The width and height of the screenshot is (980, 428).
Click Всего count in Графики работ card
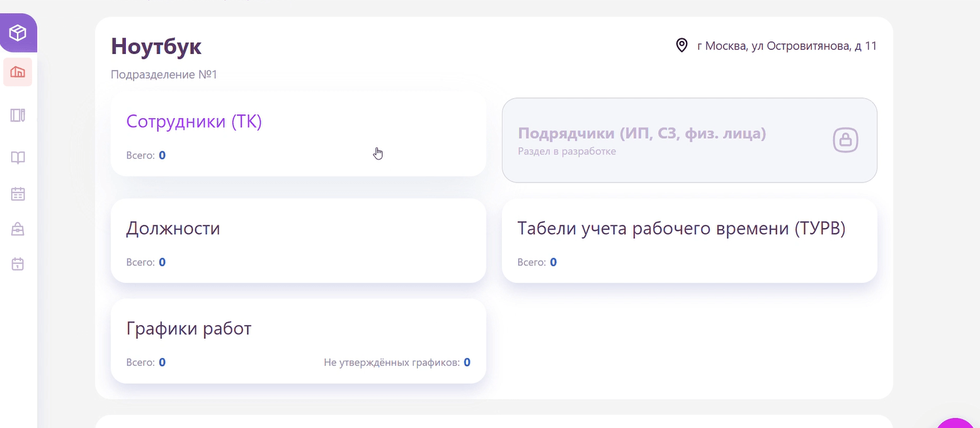pyautogui.click(x=146, y=363)
